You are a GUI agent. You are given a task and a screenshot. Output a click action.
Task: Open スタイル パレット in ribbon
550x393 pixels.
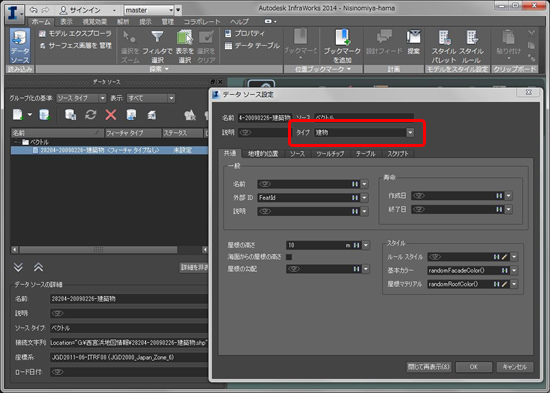pyautogui.click(x=444, y=46)
